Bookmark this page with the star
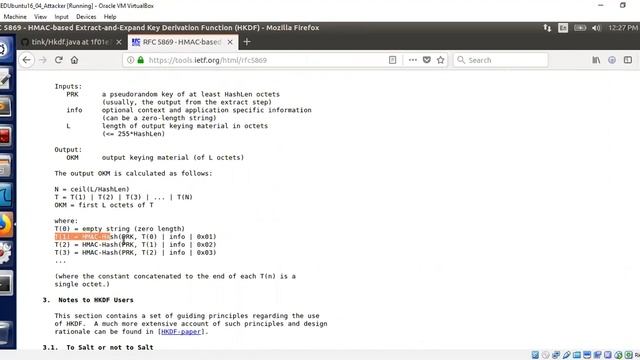The image size is (640, 360). tap(440, 60)
